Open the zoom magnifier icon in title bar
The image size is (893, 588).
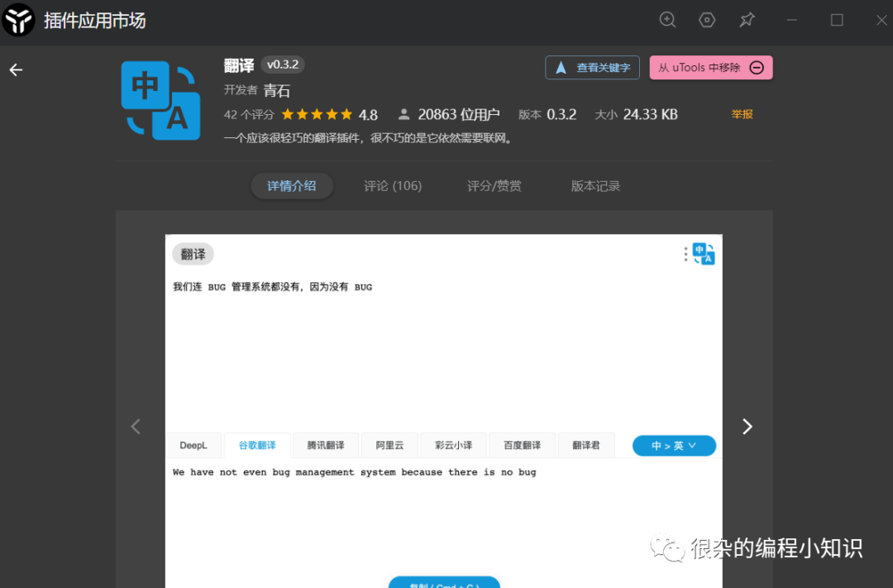click(x=667, y=20)
